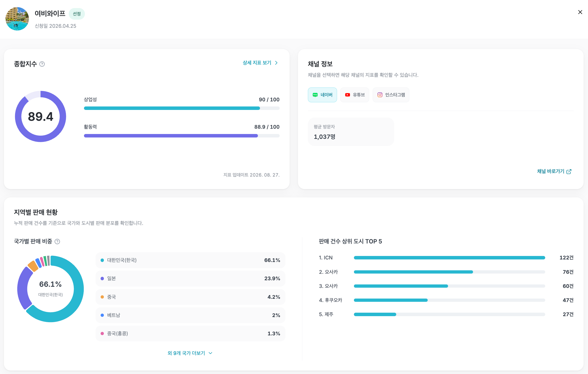Image resolution: width=588 pixels, height=374 pixels.
Task: Click the 47건 sales count
Action: click(568, 300)
